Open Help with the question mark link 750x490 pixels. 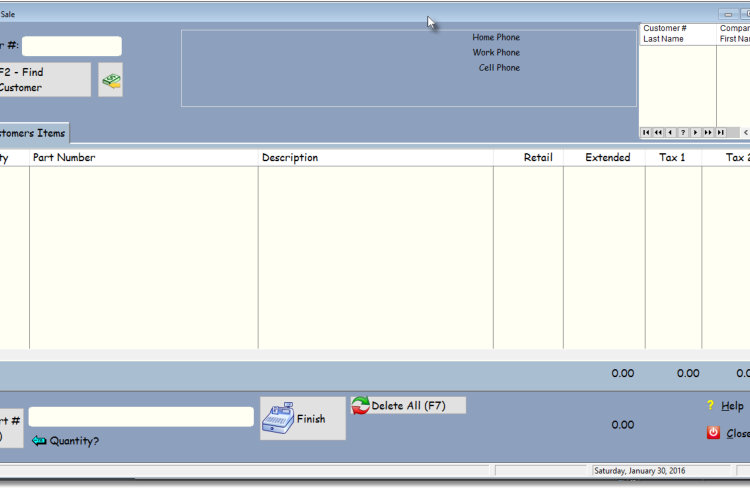(726, 405)
